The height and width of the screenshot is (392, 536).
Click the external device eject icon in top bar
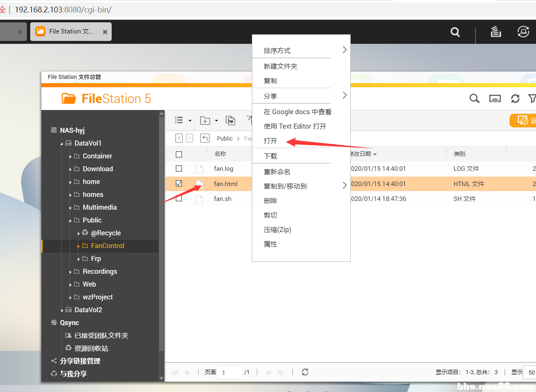coord(523,31)
